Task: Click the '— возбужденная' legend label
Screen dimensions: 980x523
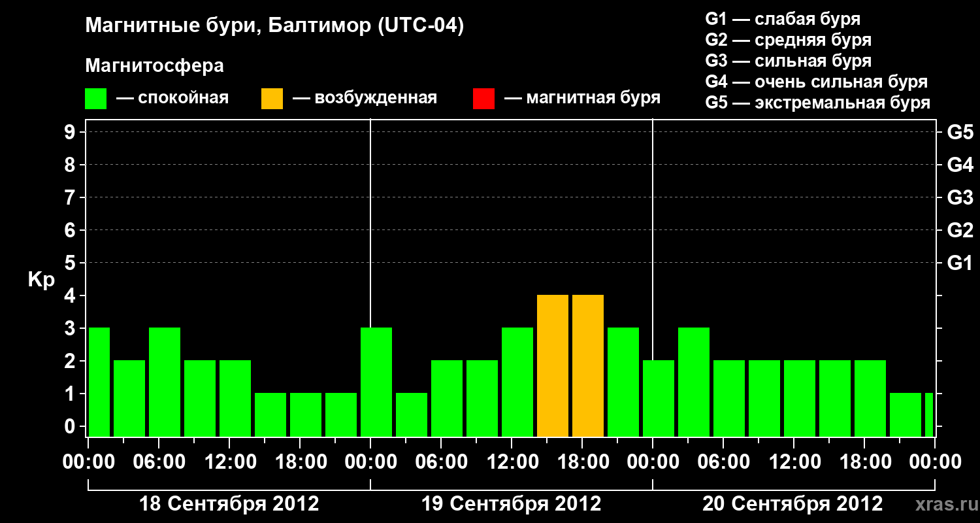Action: point(365,98)
